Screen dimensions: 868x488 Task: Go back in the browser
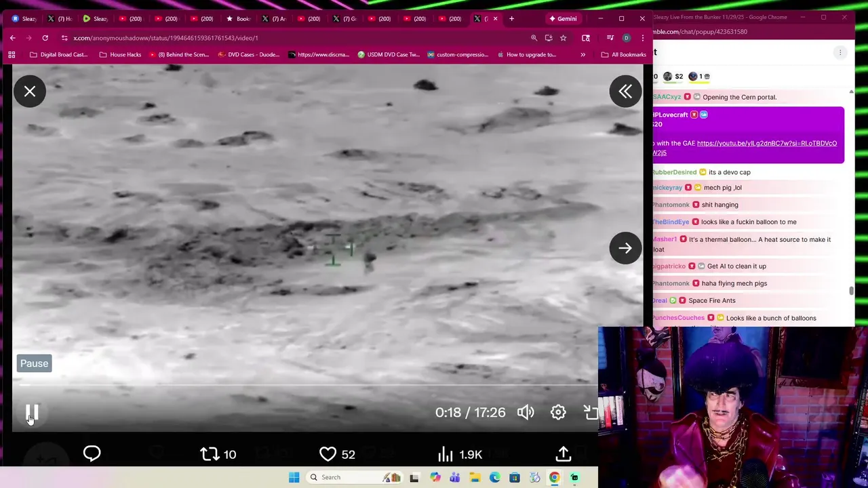(x=12, y=38)
